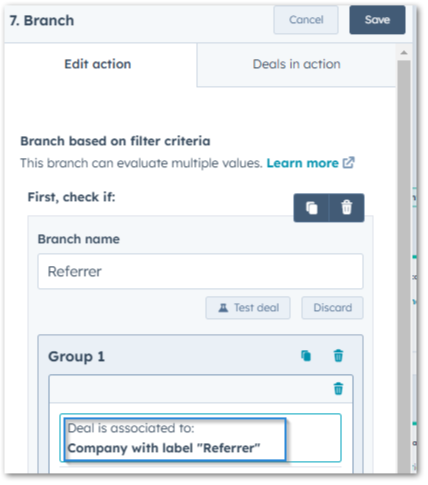
Task: Click the Test deal button
Action: [x=248, y=308]
